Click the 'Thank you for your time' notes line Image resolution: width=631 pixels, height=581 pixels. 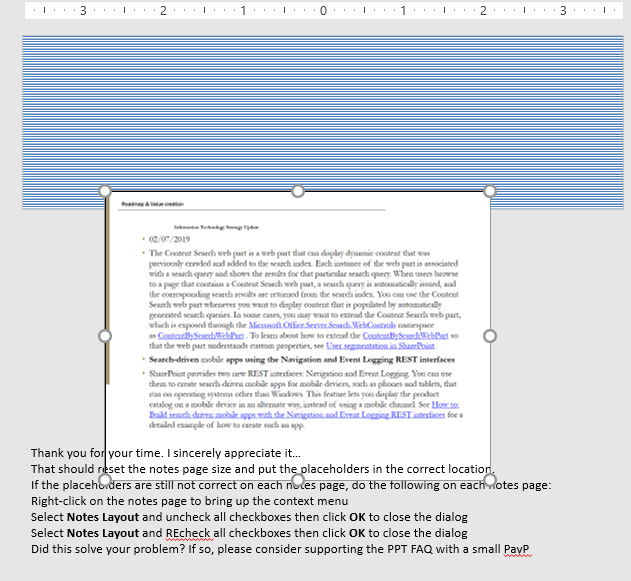tap(166, 453)
